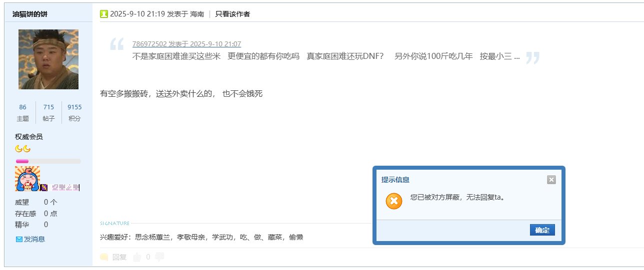Click the pink experience progress bar
Screen dimensions: 644x270
pos(48,161)
